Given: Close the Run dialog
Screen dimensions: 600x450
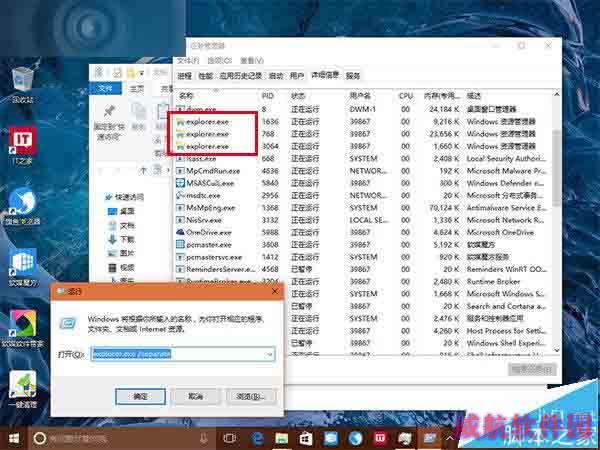Looking at the screenshot, I should point(275,292).
